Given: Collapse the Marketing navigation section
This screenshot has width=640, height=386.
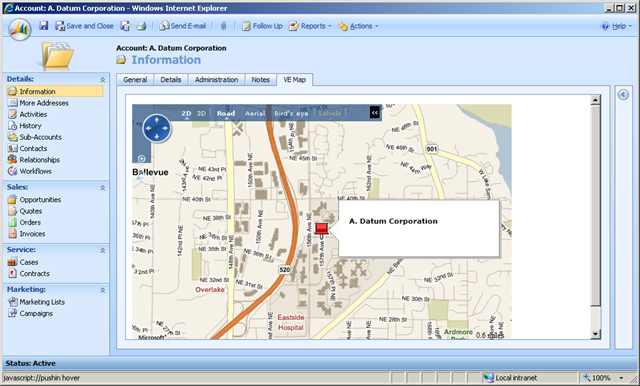Looking at the screenshot, I should [102, 290].
